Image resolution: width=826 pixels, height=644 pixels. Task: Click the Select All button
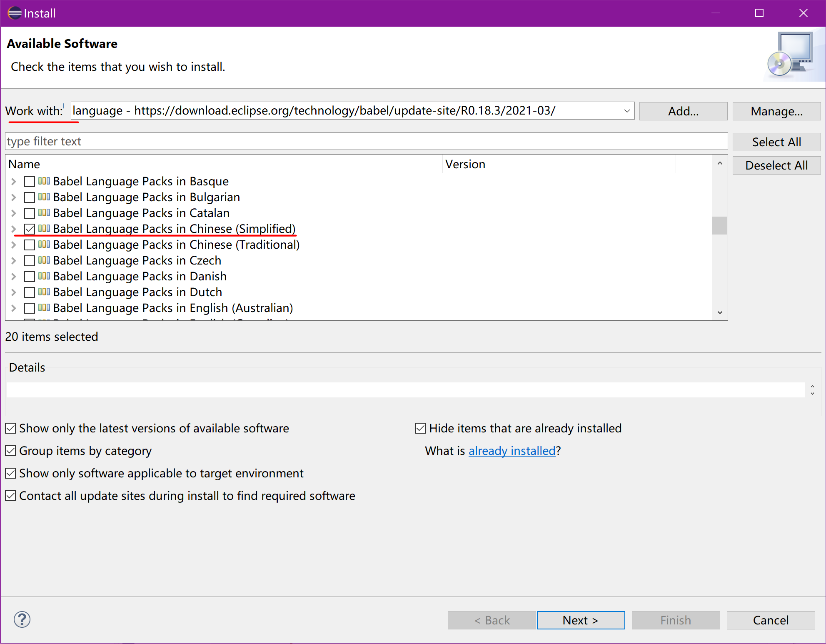tap(776, 142)
